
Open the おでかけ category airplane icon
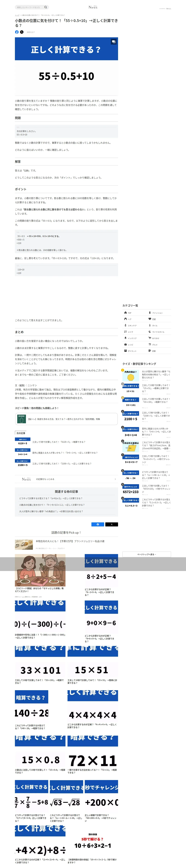coord(150,338)
